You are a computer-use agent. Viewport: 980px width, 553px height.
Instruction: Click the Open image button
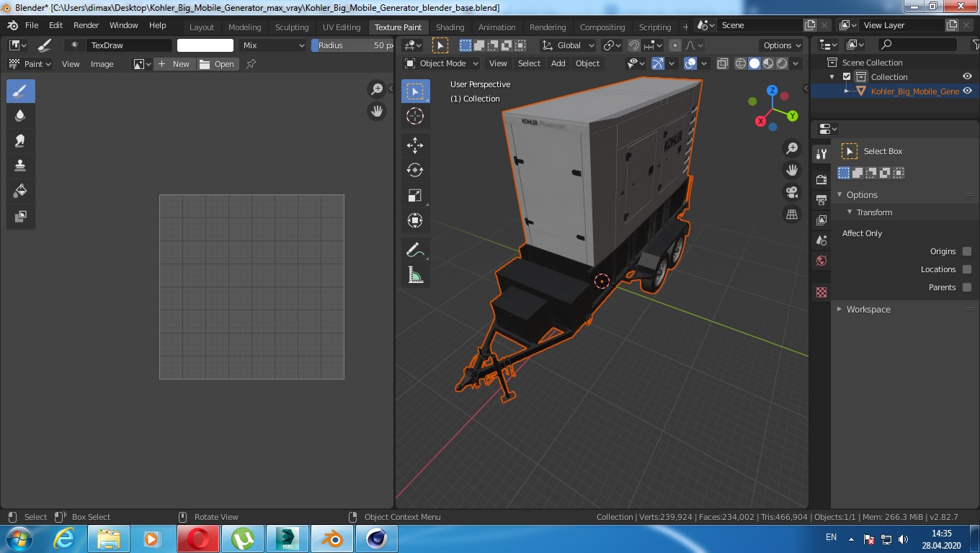(x=218, y=64)
